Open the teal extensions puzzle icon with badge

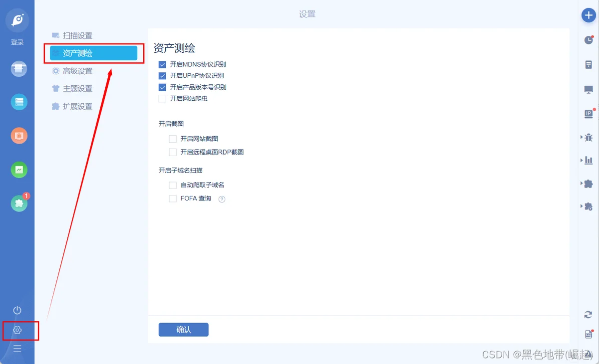pos(19,203)
